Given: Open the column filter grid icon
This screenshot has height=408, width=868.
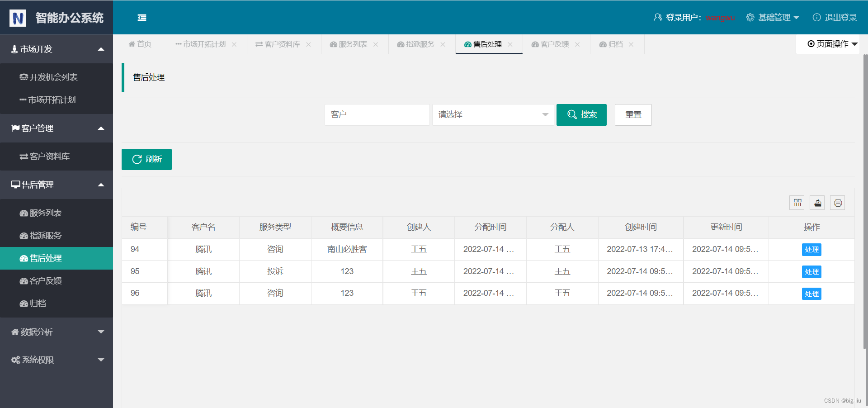Looking at the screenshot, I should click(797, 203).
